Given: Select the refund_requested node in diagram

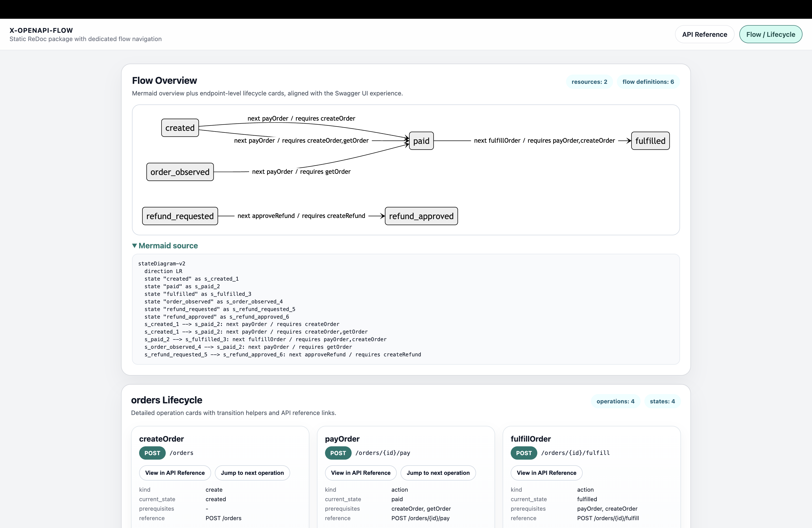Looking at the screenshot, I should click(180, 216).
